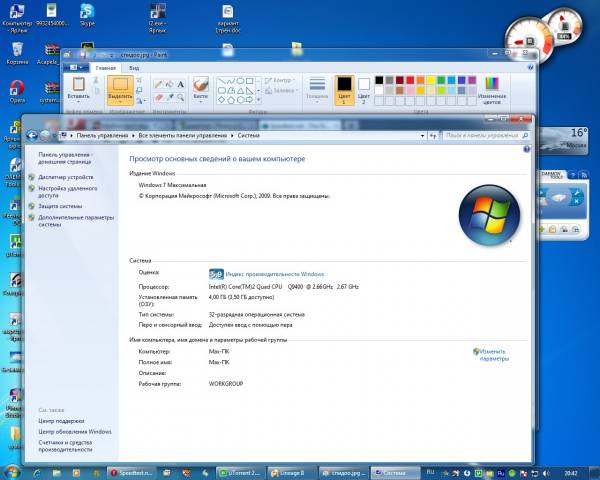600x480 pixels.
Task: Click the Brushes icon in Paint
Action: 201,84
